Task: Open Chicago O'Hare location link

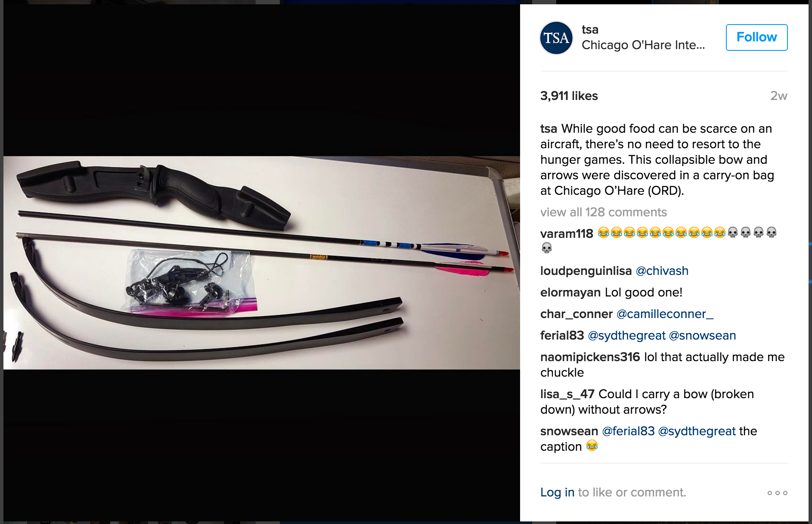Action: click(x=643, y=45)
